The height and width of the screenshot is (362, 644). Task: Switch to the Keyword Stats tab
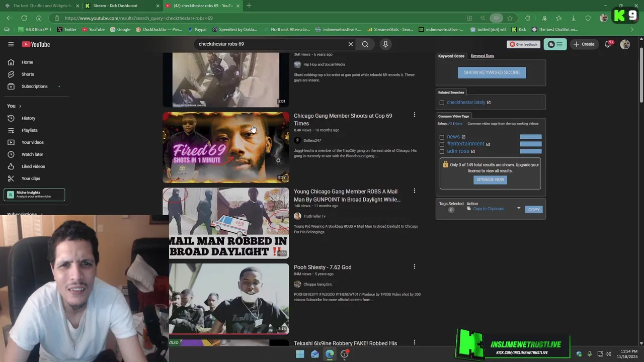(x=482, y=56)
